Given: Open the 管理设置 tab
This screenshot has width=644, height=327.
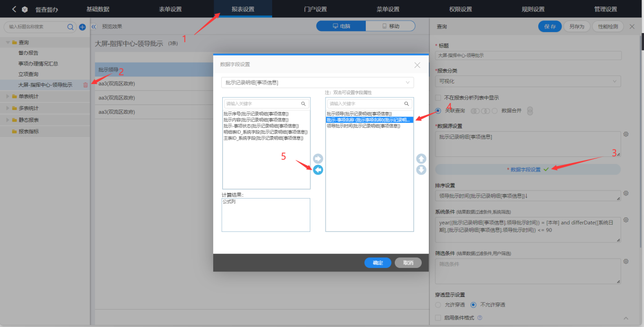Looking at the screenshot, I should click(x=605, y=9).
